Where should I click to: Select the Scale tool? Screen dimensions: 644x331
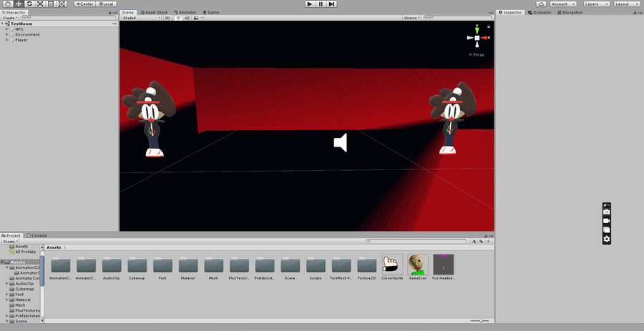[x=40, y=4]
